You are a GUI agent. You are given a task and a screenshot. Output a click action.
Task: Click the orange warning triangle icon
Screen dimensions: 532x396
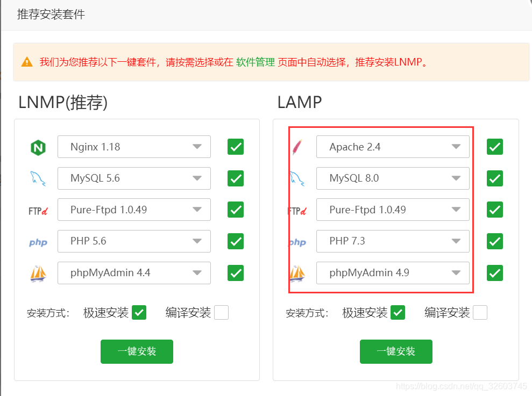27,62
